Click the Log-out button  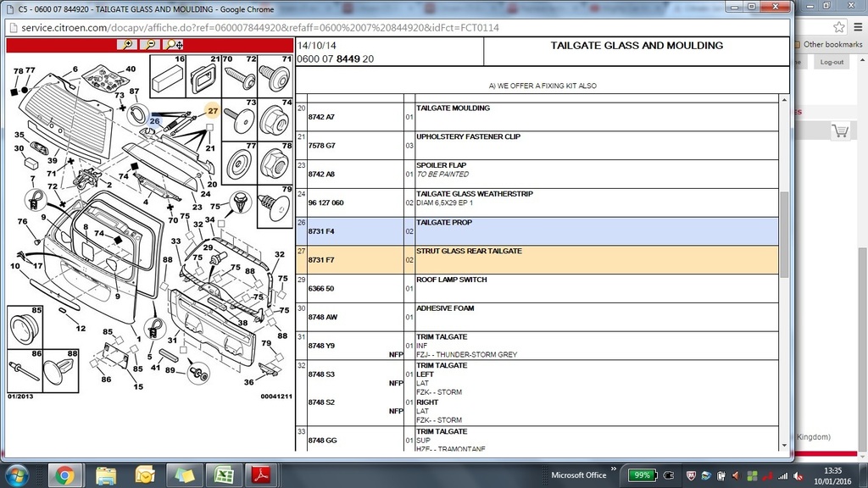click(x=832, y=62)
